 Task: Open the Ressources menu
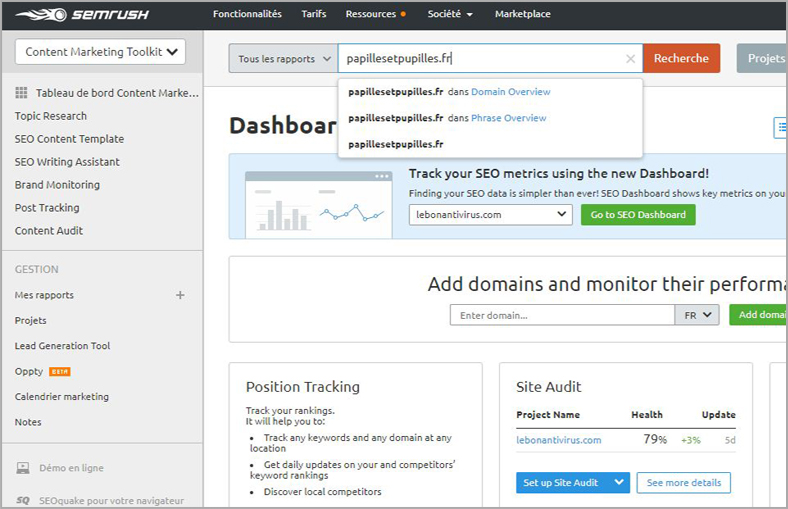coord(375,14)
